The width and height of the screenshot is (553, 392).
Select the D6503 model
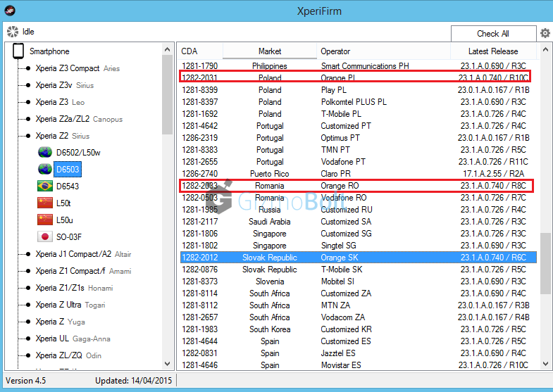coord(68,170)
